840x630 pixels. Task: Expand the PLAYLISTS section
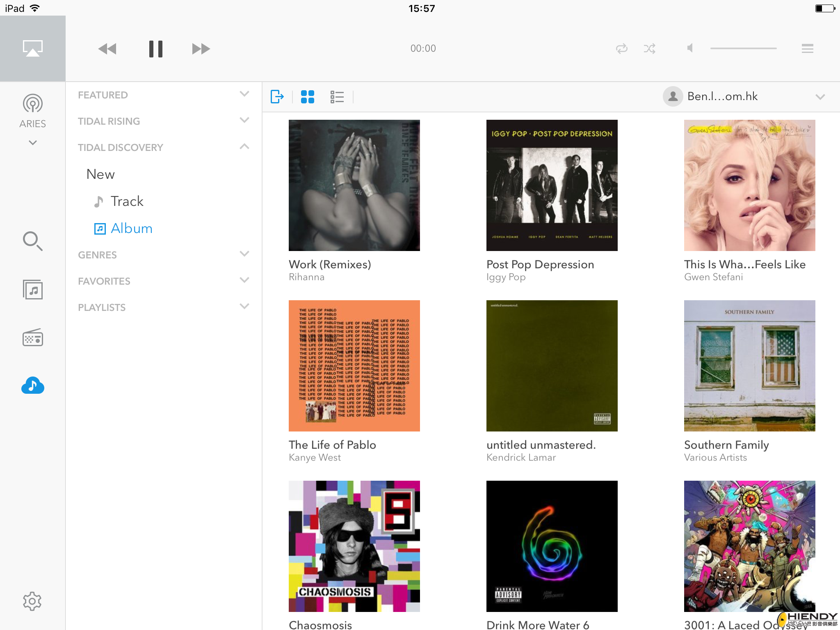(x=244, y=306)
